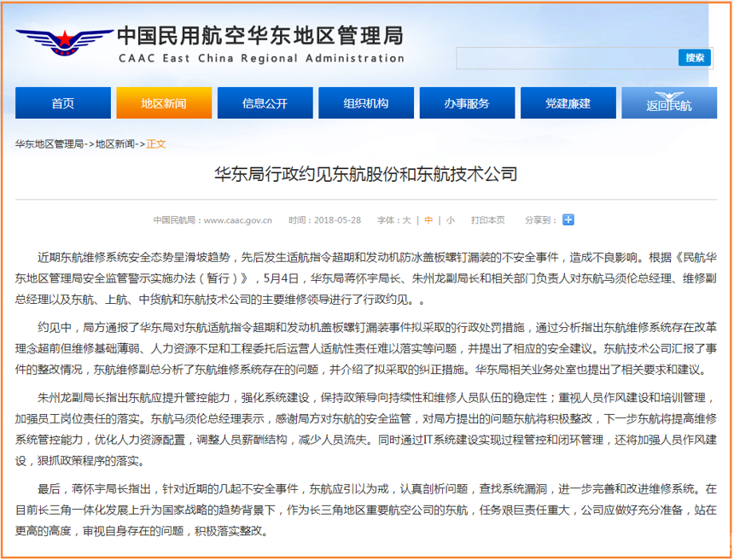Screen dimensions: 734x560
Task: Open the 党建廉建 navigation tab
Action: 568,103
